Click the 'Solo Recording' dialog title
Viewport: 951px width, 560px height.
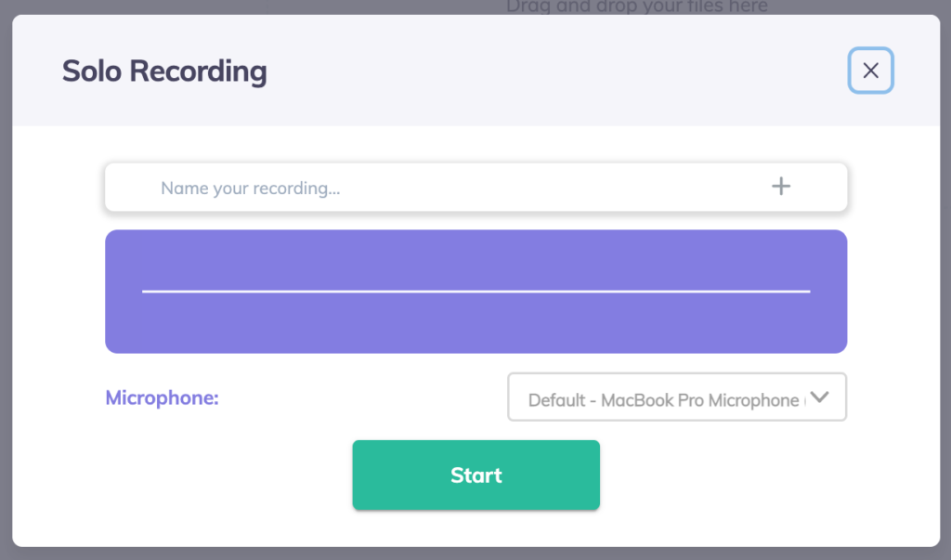pyautogui.click(x=164, y=72)
